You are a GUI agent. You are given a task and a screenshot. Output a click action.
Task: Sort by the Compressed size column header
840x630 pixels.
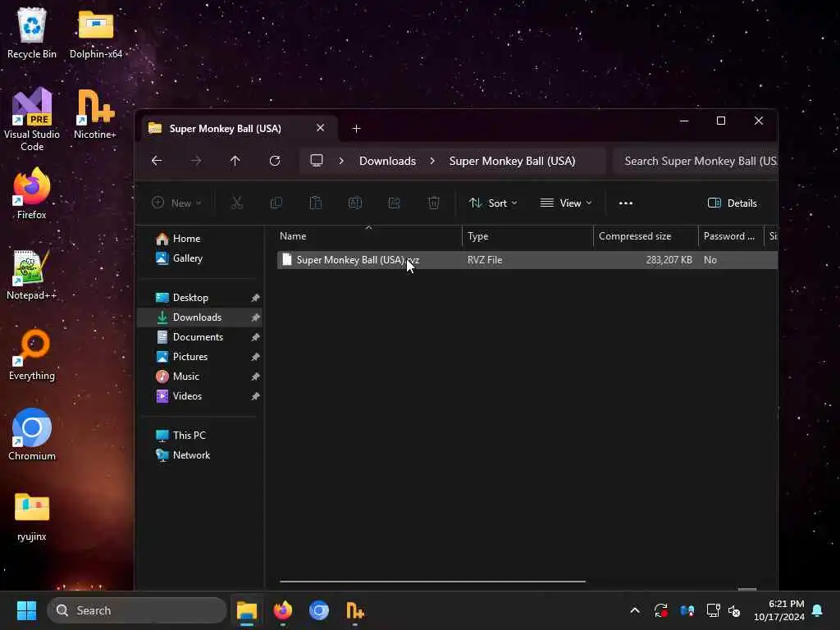(x=646, y=236)
